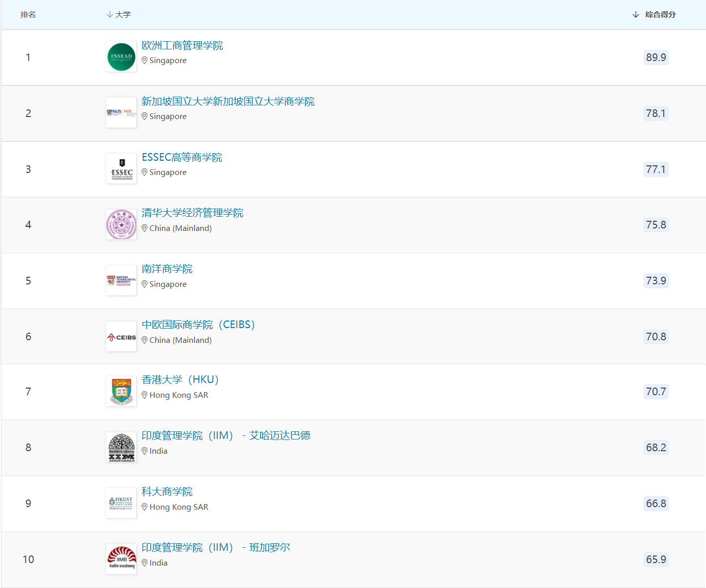The image size is (706, 588).
Task: Click the location pin under IIM 班加罗尔
Action: [144, 563]
